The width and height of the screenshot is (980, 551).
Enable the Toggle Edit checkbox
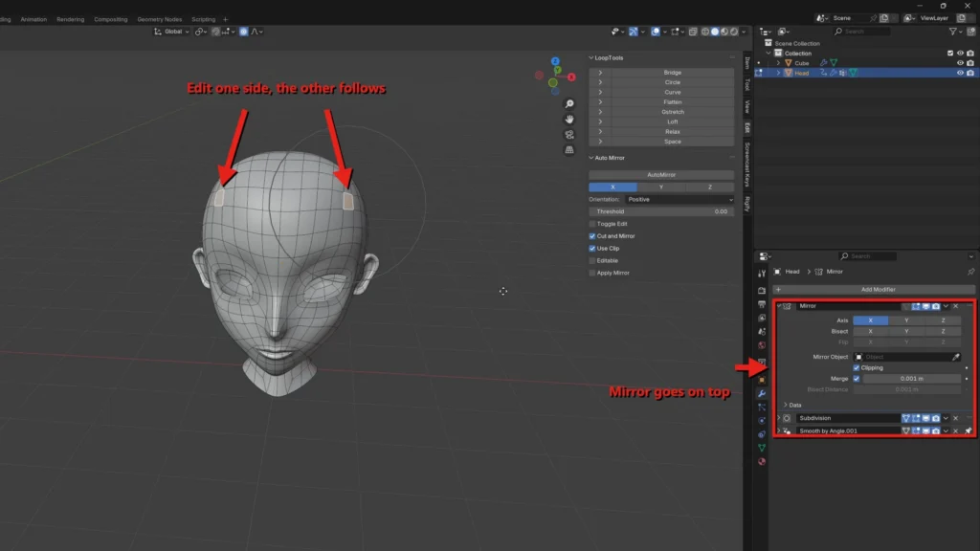click(x=592, y=224)
